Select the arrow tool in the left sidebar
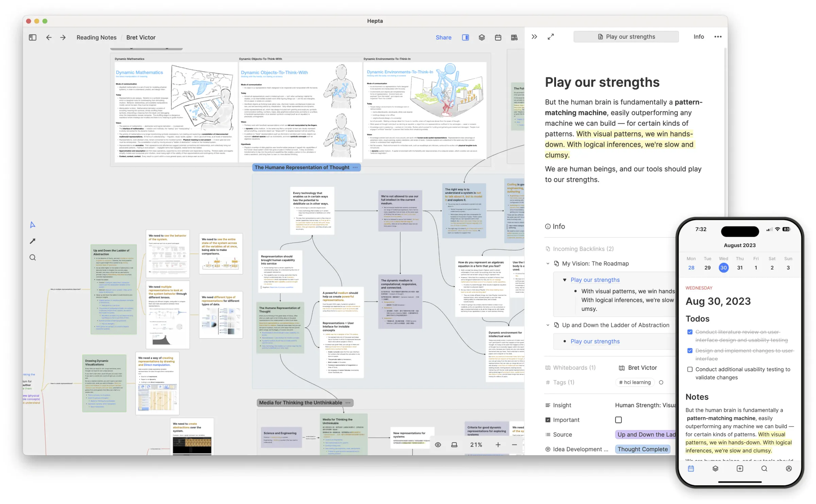Image resolution: width=816 pixels, height=504 pixels. 33,241
